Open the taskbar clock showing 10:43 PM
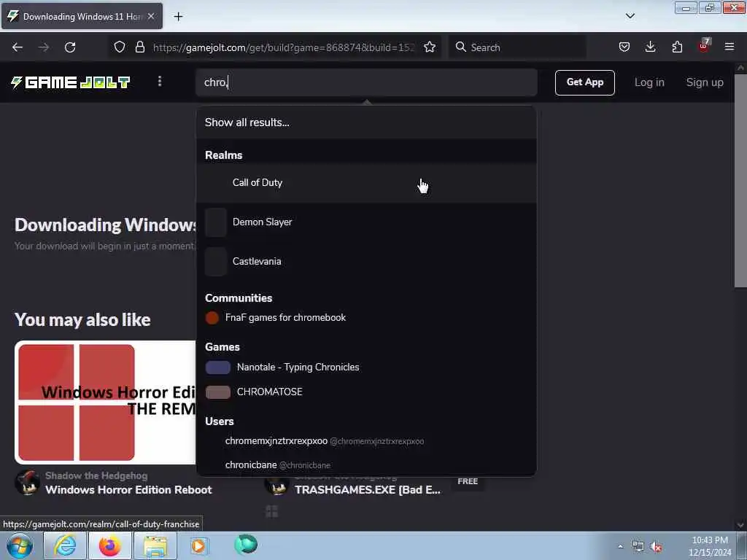 (710, 546)
